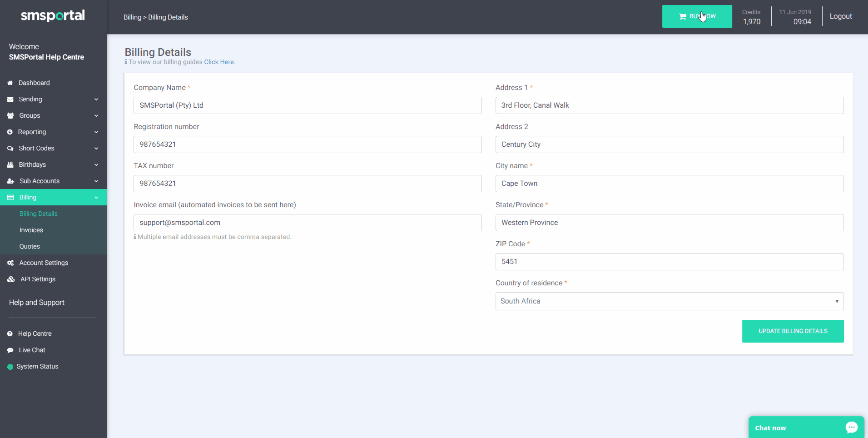This screenshot has height=438, width=868.
Task: Open billing guides via Click Here link
Action: tap(219, 62)
